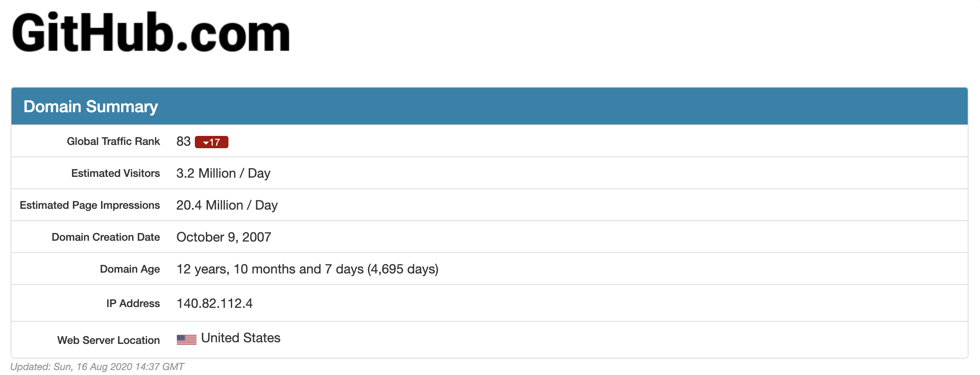Click the Estimated Page Impressions label

click(90, 205)
